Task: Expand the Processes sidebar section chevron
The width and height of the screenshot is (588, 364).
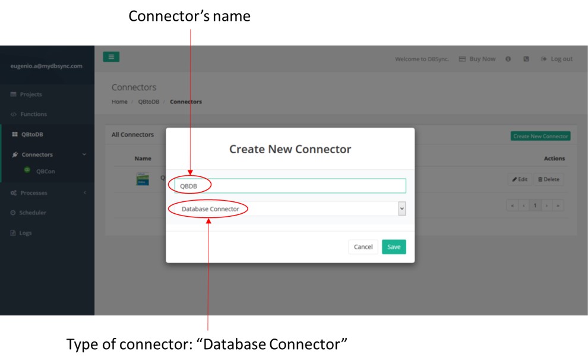Action: point(84,193)
